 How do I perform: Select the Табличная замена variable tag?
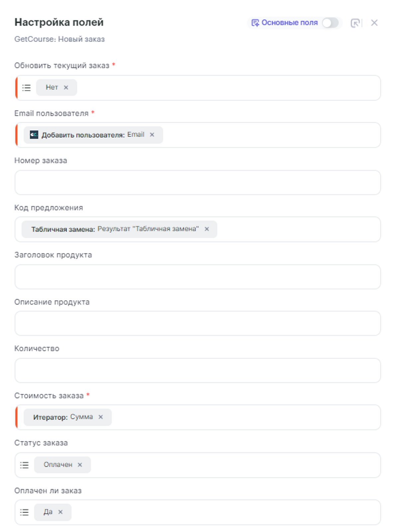pos(115,229)
